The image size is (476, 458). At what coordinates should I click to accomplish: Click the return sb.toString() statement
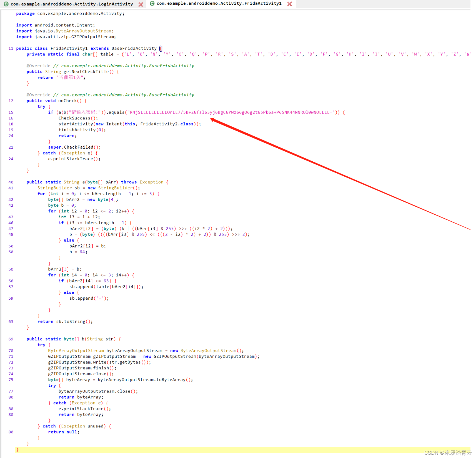pyautogui.click(x=65, y=322)
